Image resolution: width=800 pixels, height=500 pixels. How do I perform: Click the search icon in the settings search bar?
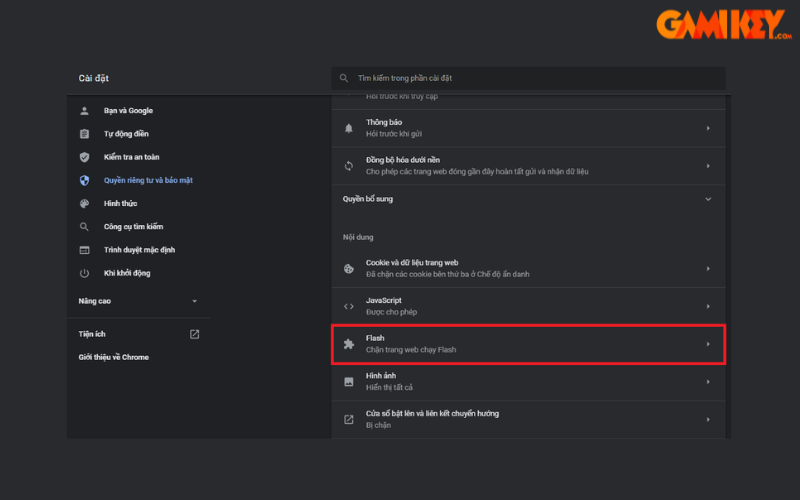344,78
